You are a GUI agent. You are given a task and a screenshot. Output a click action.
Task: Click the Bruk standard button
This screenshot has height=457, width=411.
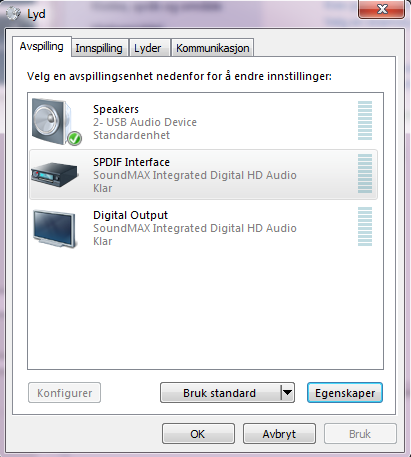point(220,393)
